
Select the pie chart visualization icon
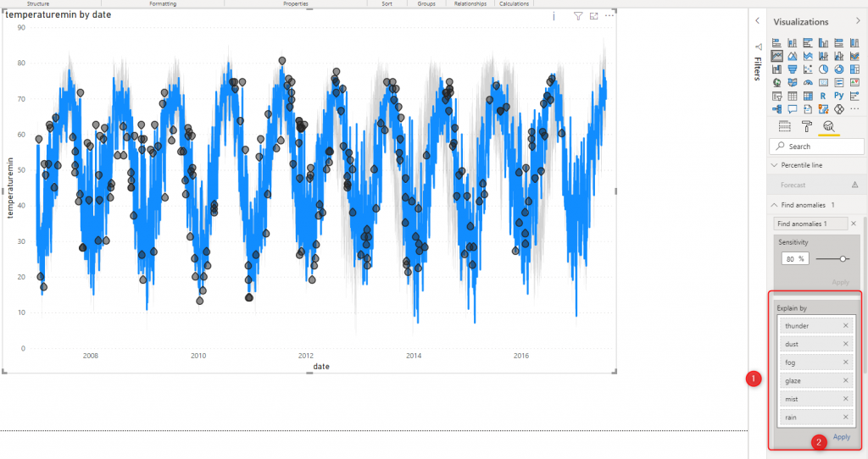point(823,69)
